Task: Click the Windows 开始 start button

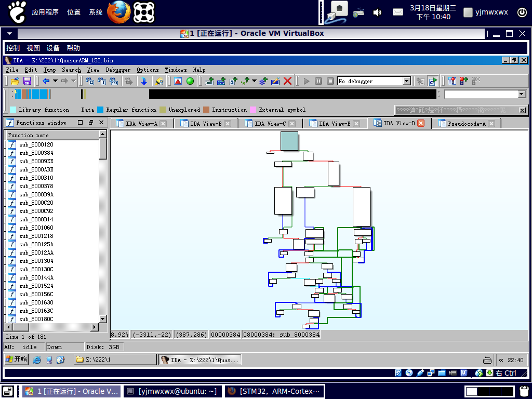Action: 16,359
